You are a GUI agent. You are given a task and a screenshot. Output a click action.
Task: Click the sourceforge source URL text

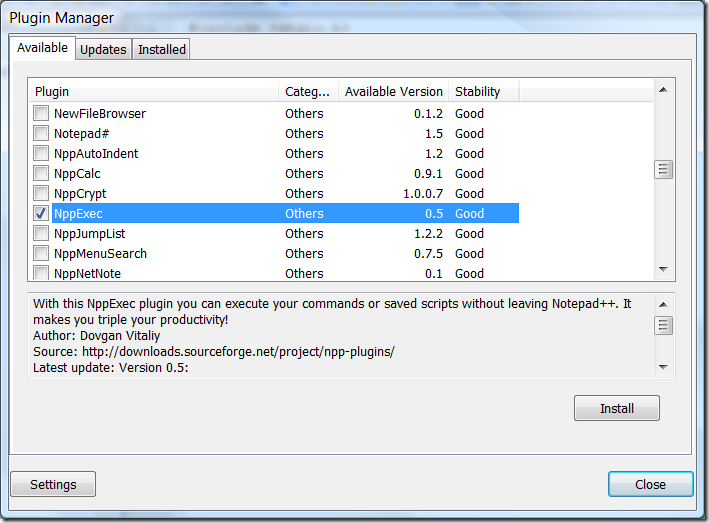click(x=238, y=351)
